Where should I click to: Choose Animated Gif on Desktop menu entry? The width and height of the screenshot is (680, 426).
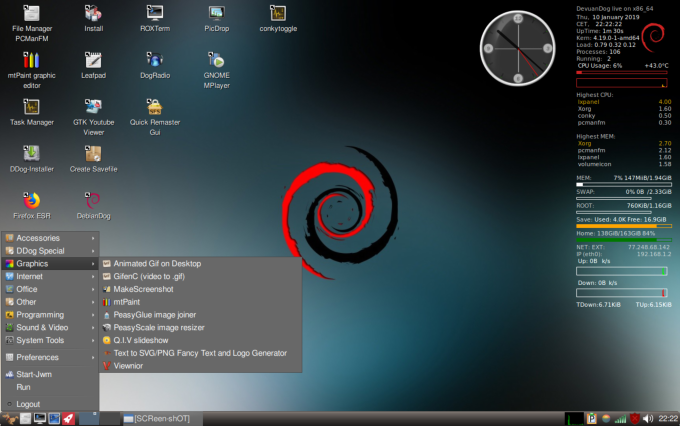pyautogui.click(x=201, y=263)
